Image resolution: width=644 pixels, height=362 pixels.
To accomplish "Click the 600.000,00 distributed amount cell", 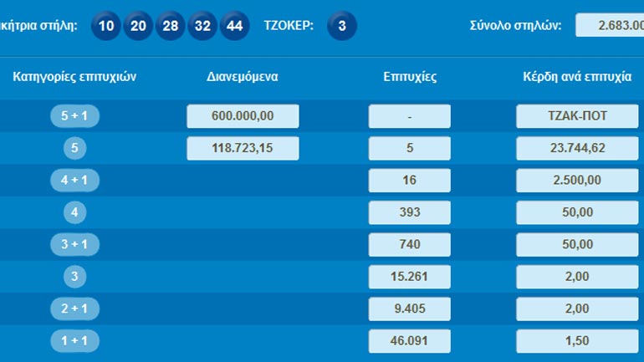I will click(243, 116).
